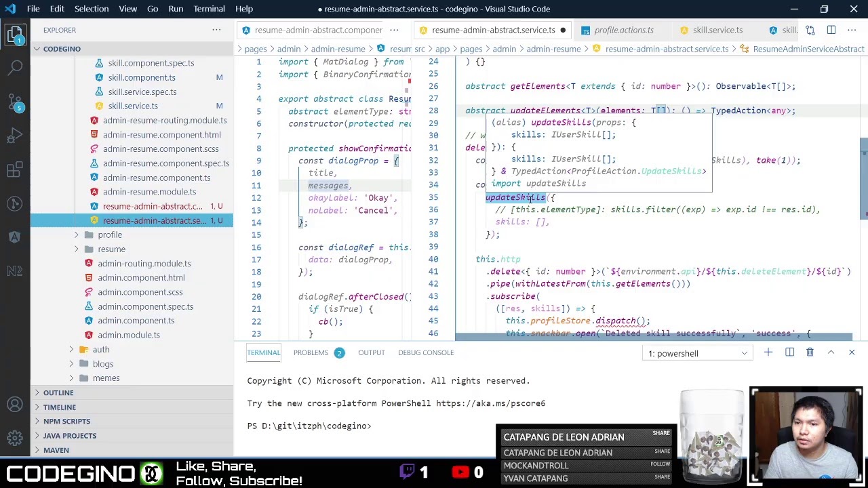This screenshot has height=488, width=868.
Task: Open the Extensions view
Action: pyautogui.click(x=15, y=169)
